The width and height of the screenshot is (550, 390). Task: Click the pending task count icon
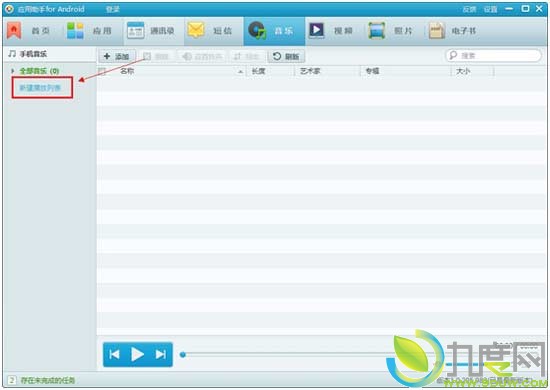pyautogui.click(x=12, y=380)
